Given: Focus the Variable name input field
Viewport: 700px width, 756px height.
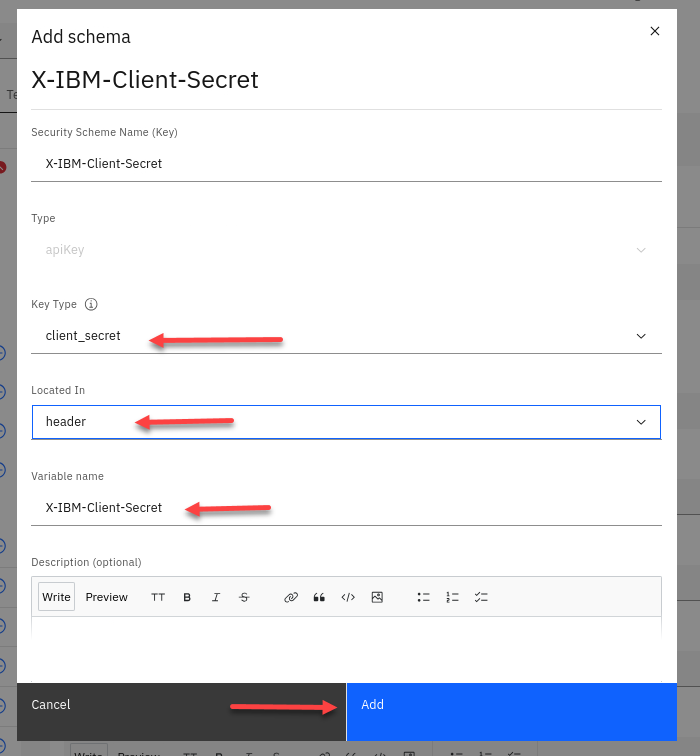Looking at the screenshot, I should click(345, 508).
